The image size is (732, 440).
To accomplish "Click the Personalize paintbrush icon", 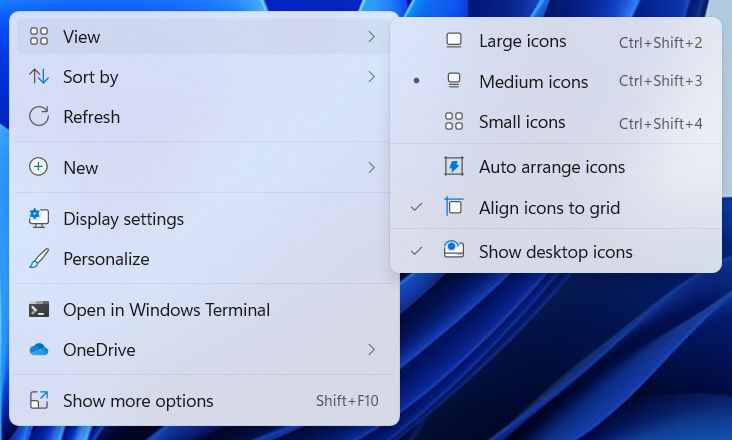I will (39, 258).
